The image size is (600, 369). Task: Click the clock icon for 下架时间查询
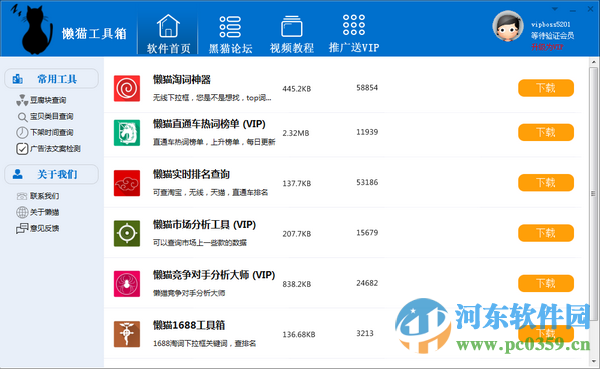tap(22, 132)
